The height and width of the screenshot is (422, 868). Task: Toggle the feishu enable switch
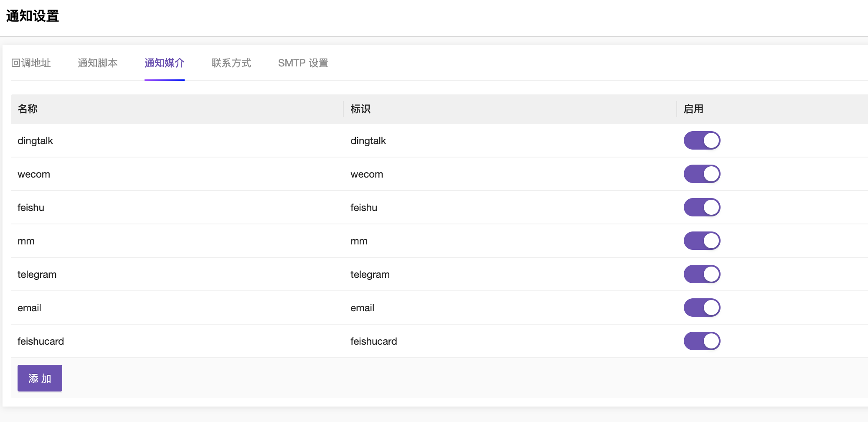(702, 207)
